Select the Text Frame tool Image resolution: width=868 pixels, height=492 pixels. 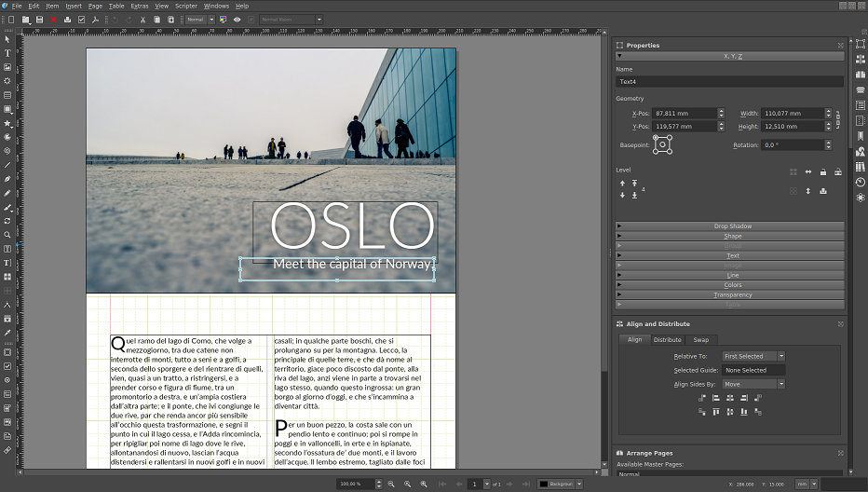coord(7,53)
